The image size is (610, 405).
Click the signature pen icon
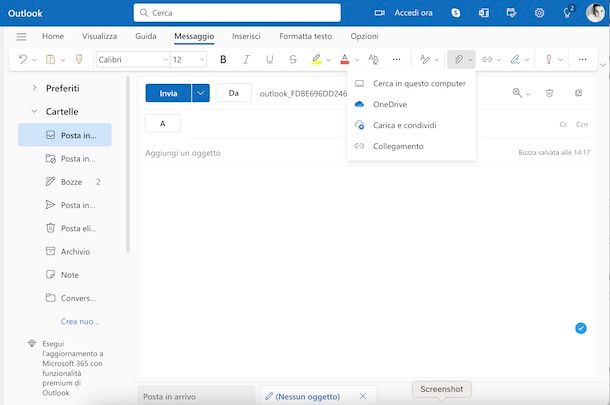[515, 59]
